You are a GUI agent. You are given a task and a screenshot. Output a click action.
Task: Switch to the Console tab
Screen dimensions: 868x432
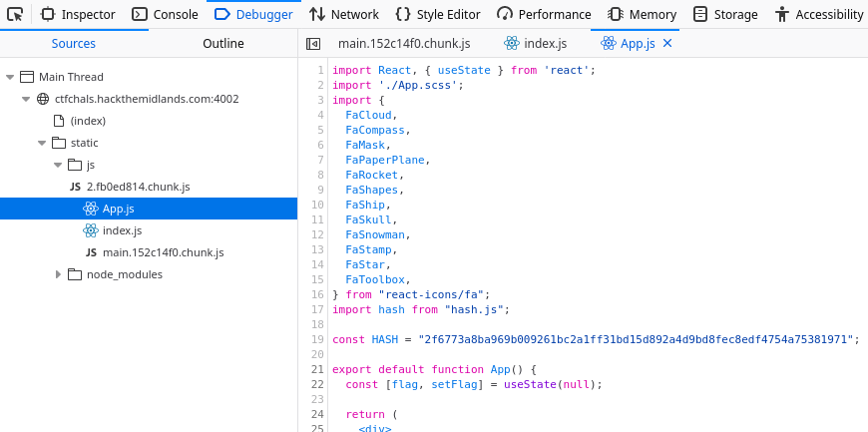point(165,14)
